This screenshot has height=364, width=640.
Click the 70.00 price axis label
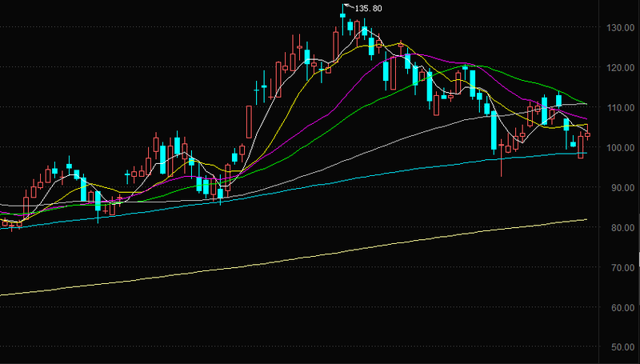point(614,268)
